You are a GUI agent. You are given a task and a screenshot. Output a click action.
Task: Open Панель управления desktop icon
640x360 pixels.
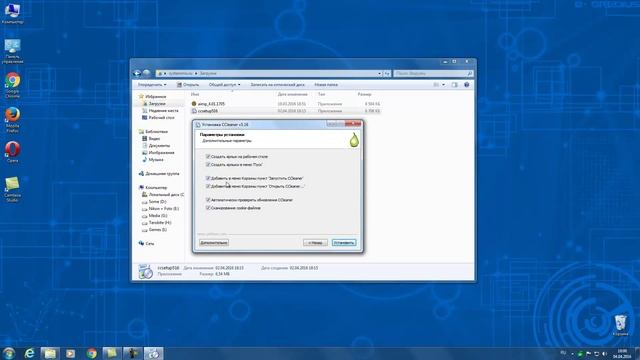[12, 51]
